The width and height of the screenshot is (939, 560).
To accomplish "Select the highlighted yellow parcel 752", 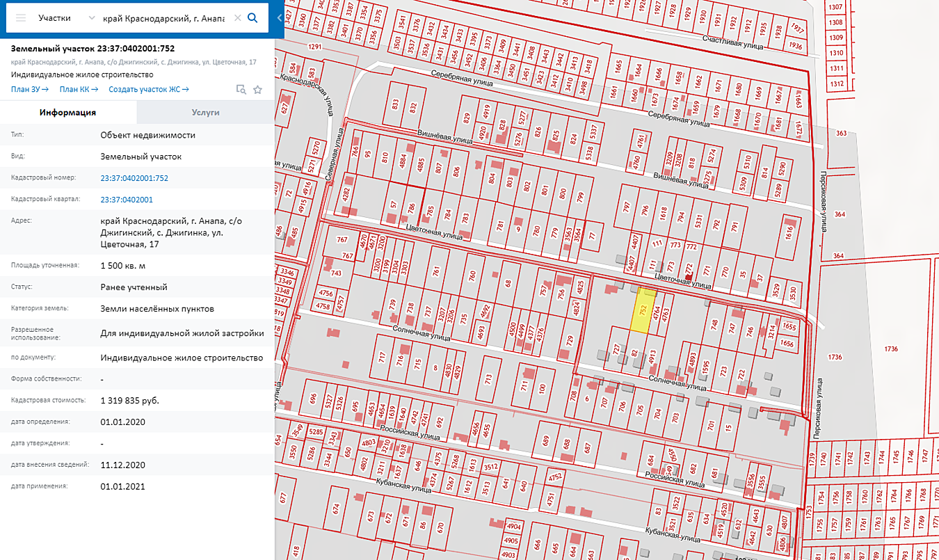I will tap(642, 312).
